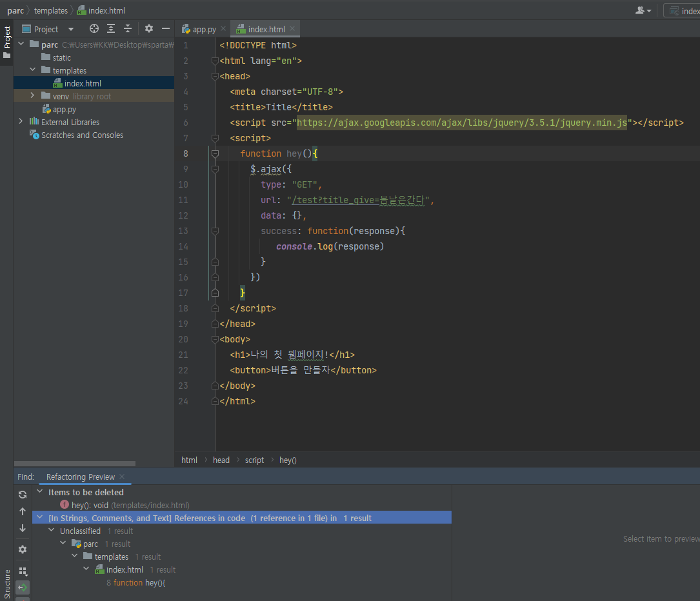The image size is (700, 601).
Task: Click the <button> element code on line 22
Action: pos(303,370)
